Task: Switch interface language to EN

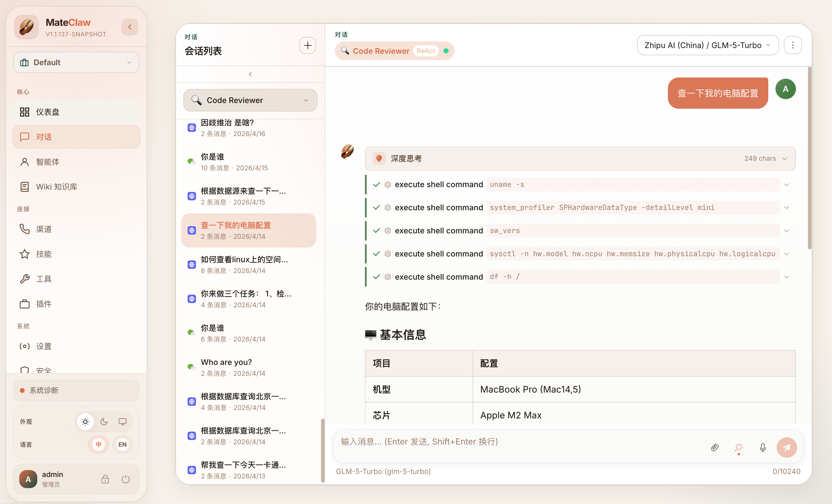Action: pos(122,444)
